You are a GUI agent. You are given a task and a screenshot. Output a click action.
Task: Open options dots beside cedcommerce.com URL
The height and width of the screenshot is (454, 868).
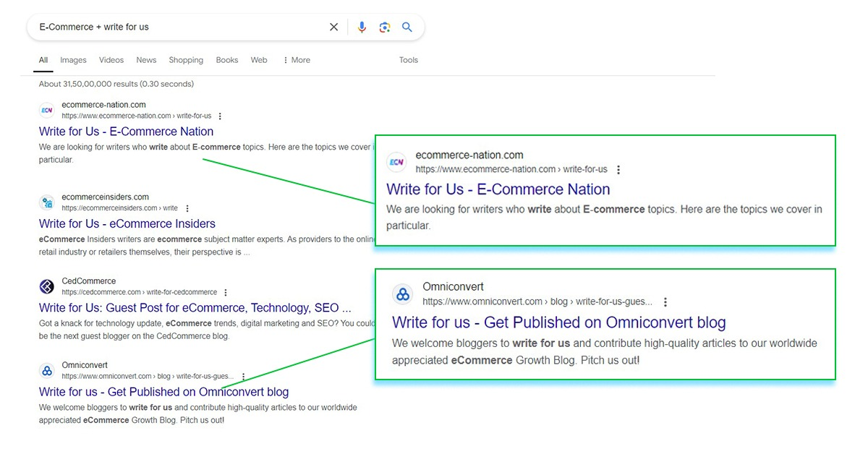(226, 293)
